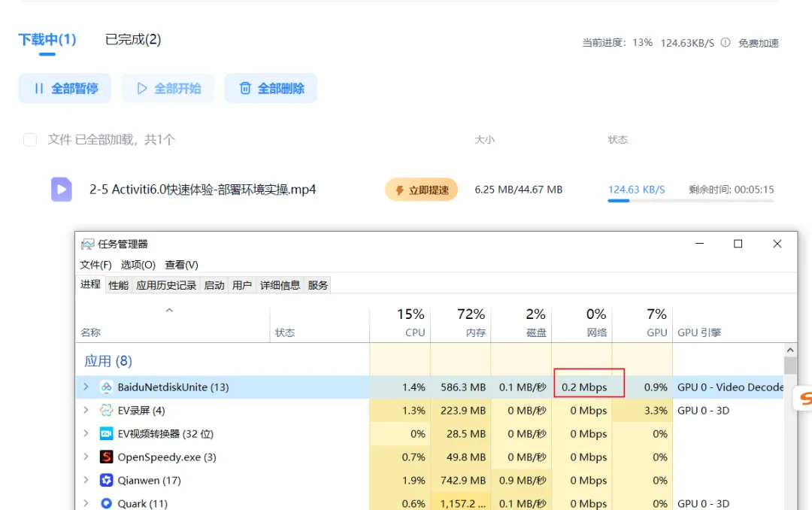Click the EV视频转换器 app icon
812x510 pixels.
(106, 434)
